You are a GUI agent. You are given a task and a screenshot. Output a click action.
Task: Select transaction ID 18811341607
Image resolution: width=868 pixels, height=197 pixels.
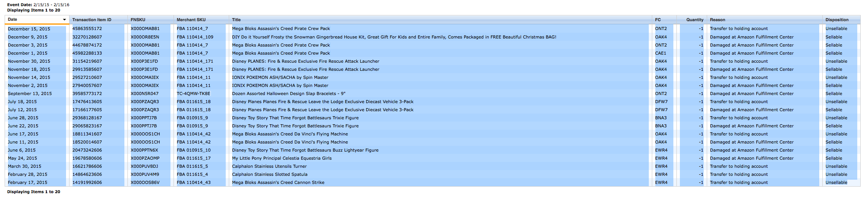[87, 134]
